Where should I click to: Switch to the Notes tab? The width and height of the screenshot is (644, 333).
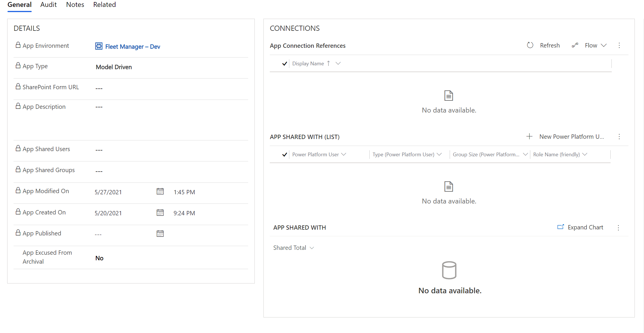75,5
